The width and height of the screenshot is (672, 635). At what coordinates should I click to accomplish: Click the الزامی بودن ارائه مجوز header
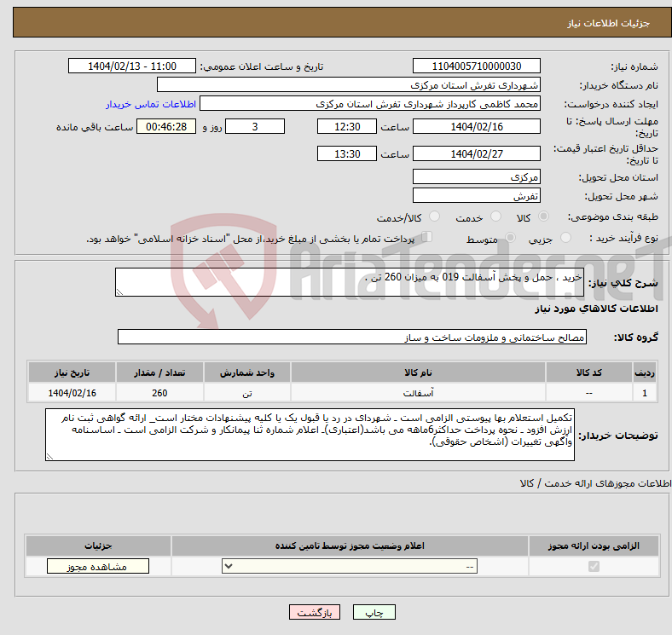tap(594, 546)
